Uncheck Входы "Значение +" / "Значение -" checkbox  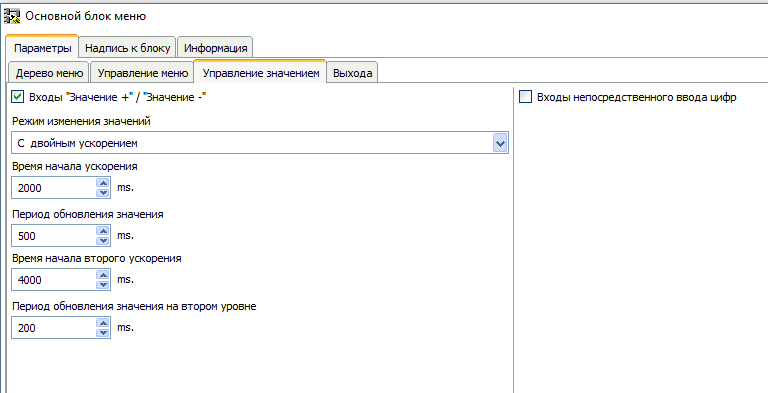(18, 97)
